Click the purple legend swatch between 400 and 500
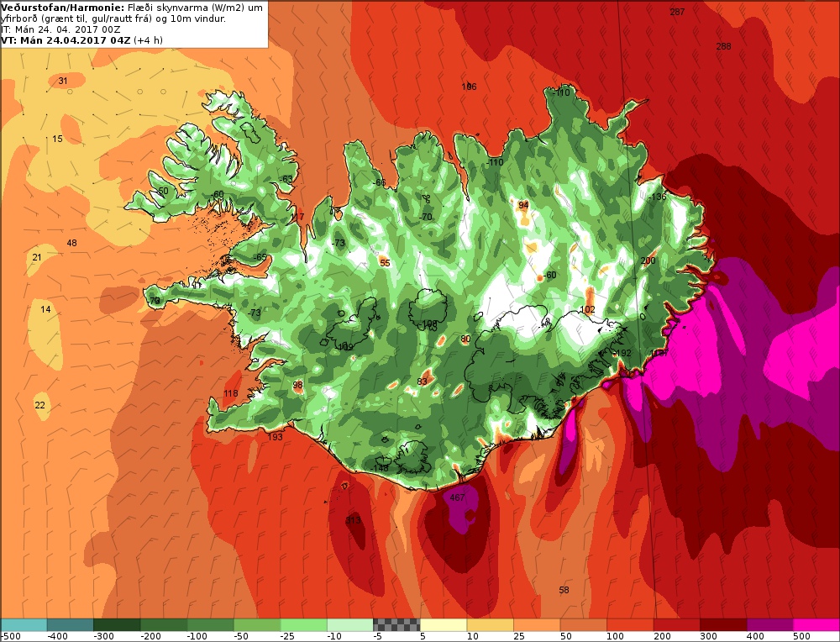 (769, 625)
